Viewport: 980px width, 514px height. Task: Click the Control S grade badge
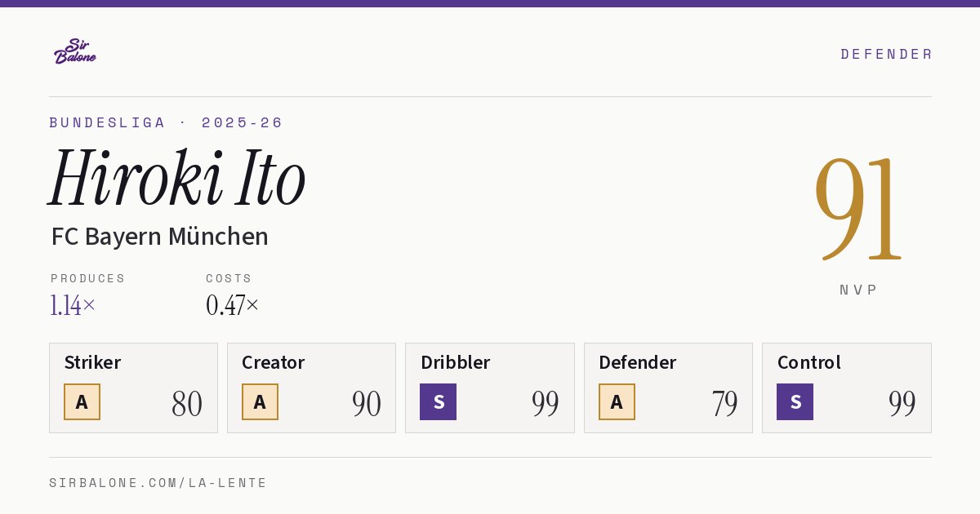(795, 401)
